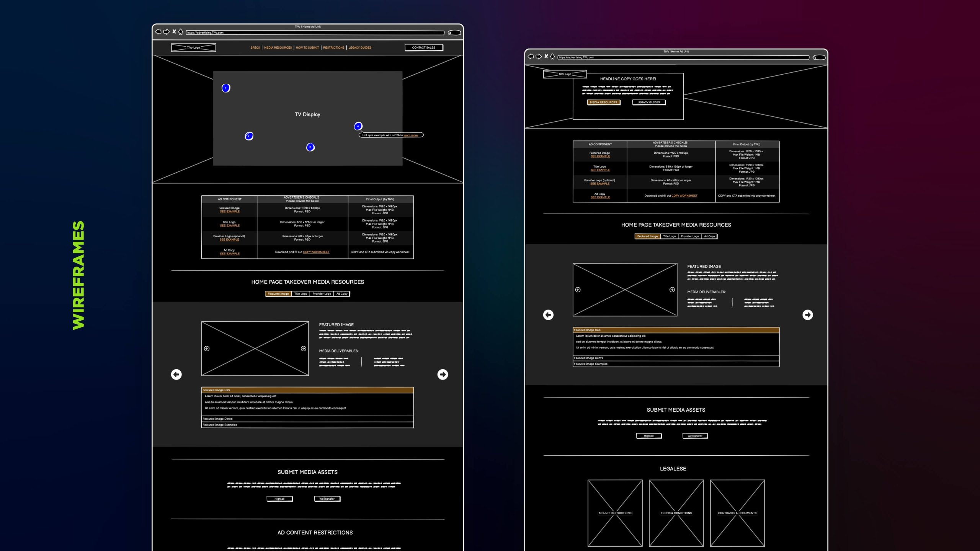Switch to Ad Copy tab in right wireframe
Image resolution: width=980 pixels, height=551 pixels.
(709, 236)
